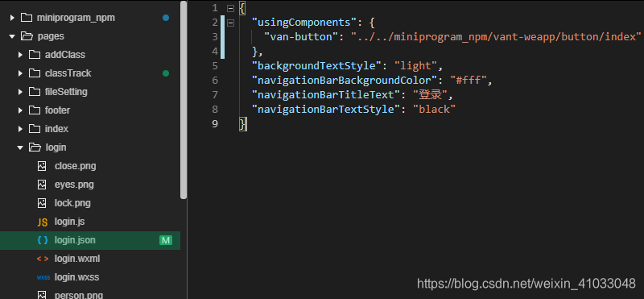The width and height of the screenshot is (644, 299).
Task: Select the classTrack folder name
Action: (68, 73)
